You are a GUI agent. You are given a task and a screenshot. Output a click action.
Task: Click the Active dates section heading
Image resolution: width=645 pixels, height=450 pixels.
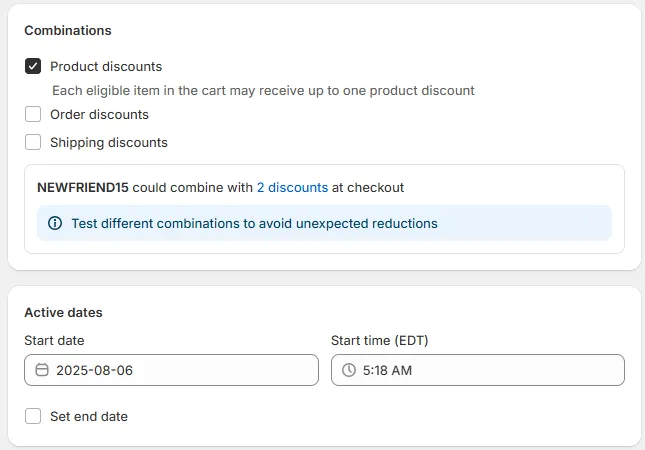63,313
